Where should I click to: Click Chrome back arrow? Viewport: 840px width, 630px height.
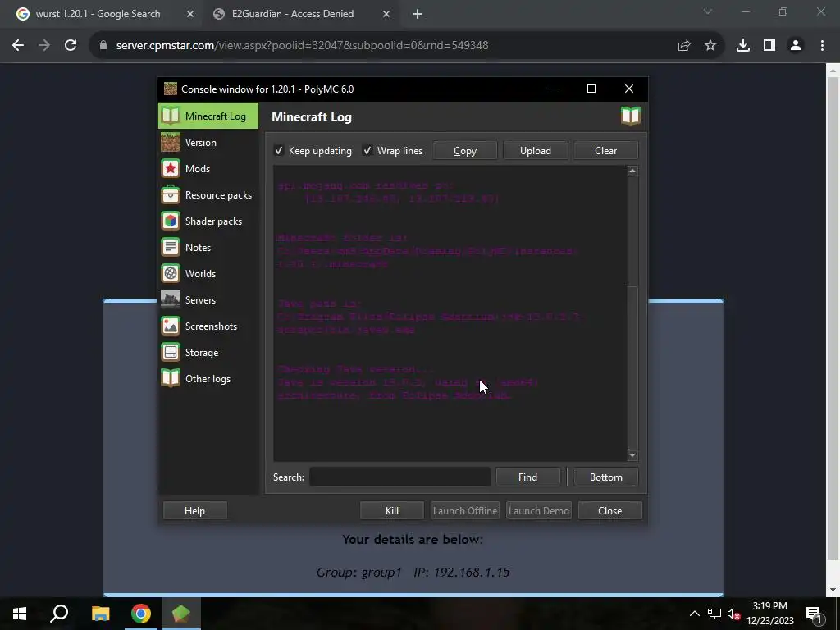coord(18,46)
